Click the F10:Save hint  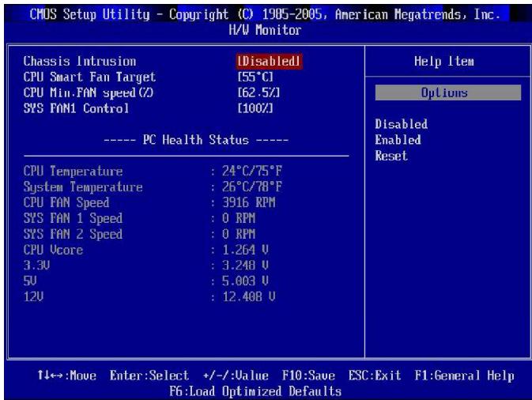[309, 375]
